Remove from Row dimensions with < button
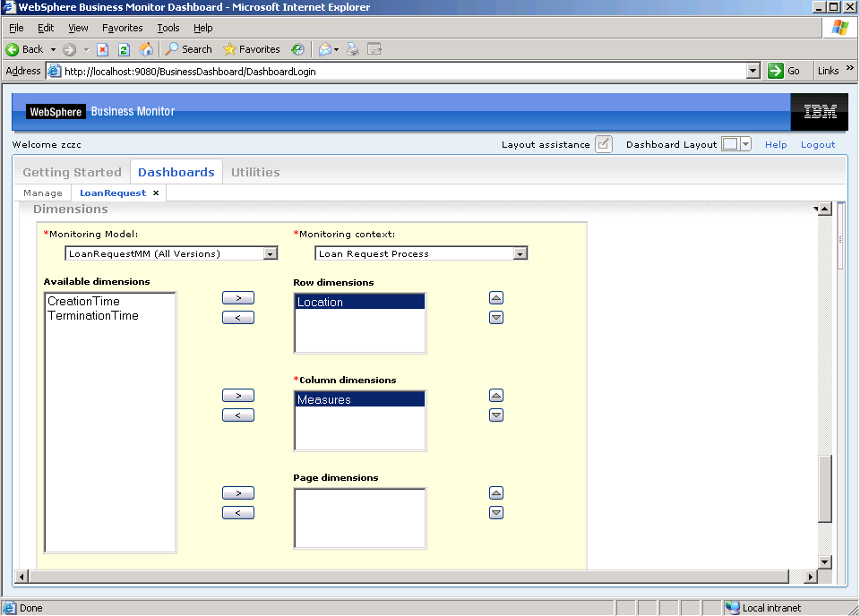The image size is (860, 616). [238, 318]
